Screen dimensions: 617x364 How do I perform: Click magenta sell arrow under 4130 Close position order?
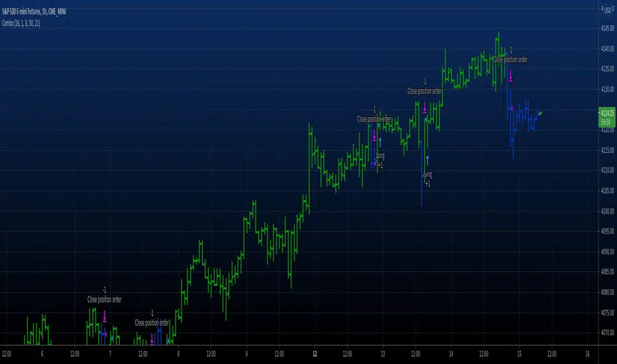click(x=424, y=108)
